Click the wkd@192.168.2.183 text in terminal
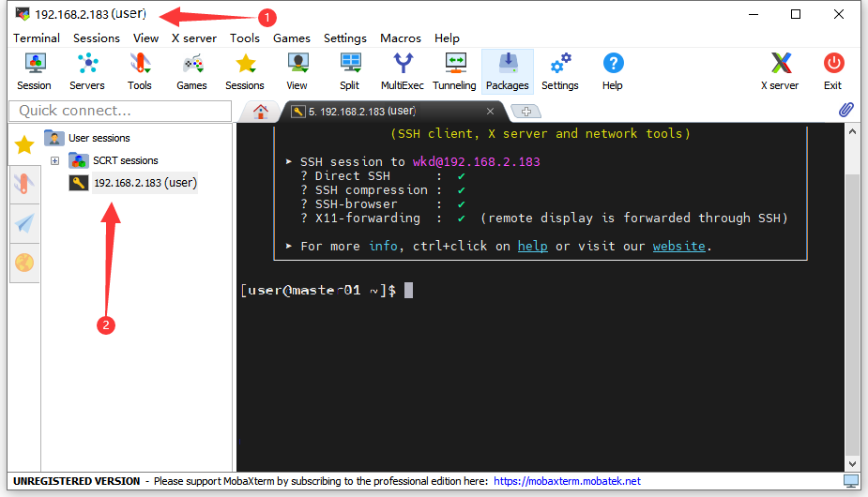 476,161
